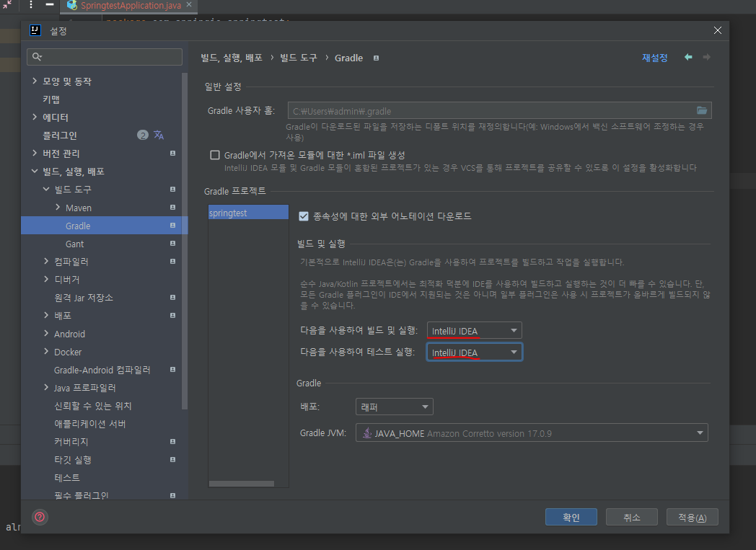Click the 적용(A) apply button
Image resolution: width=756 pixels, height=550 pixels.
tap(693, 518)
